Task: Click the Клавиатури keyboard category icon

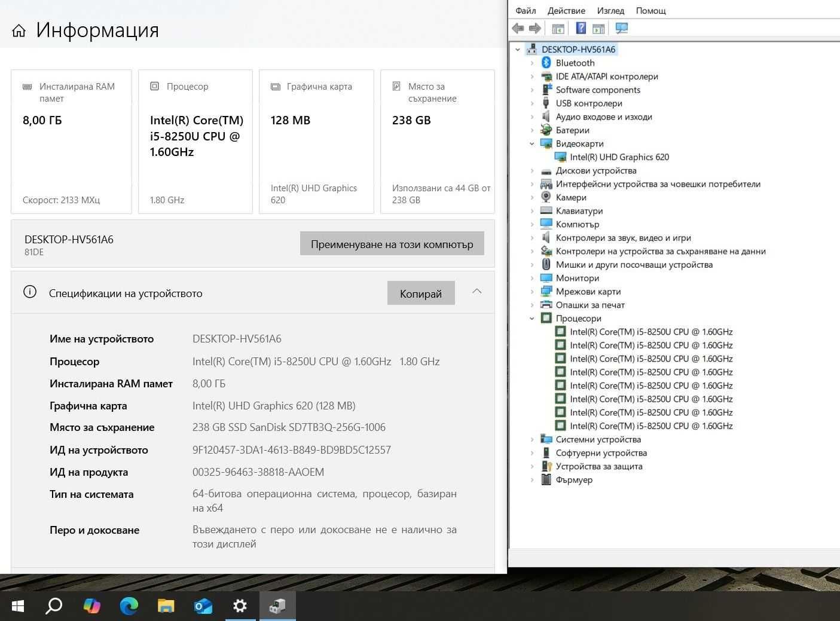Action: tap(546, 210)
